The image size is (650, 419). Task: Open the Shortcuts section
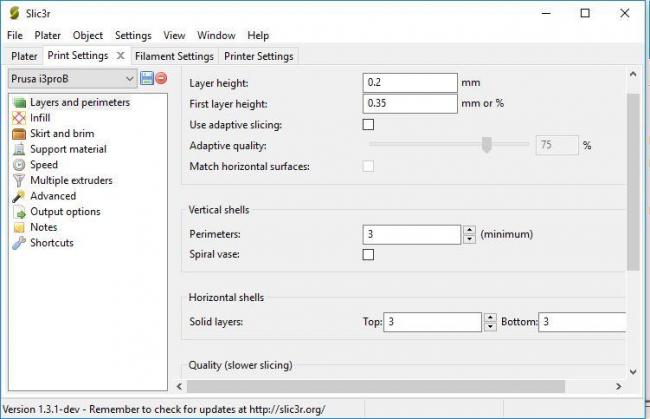(51, 243)
